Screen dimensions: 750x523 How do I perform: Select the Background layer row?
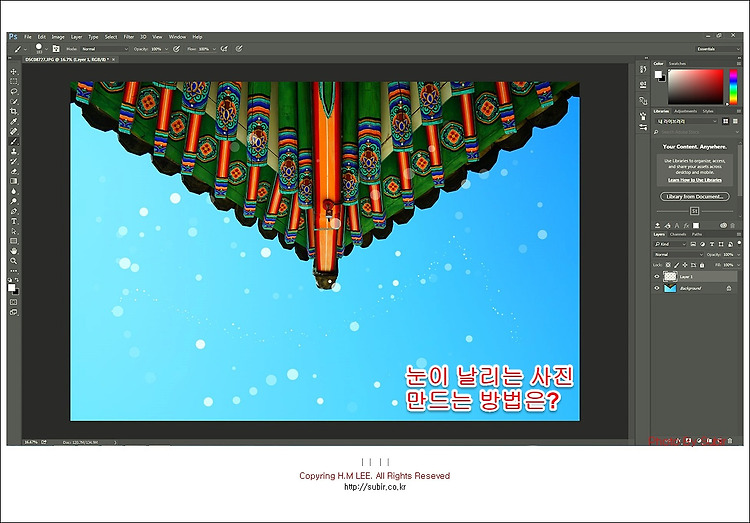point(696,288)
